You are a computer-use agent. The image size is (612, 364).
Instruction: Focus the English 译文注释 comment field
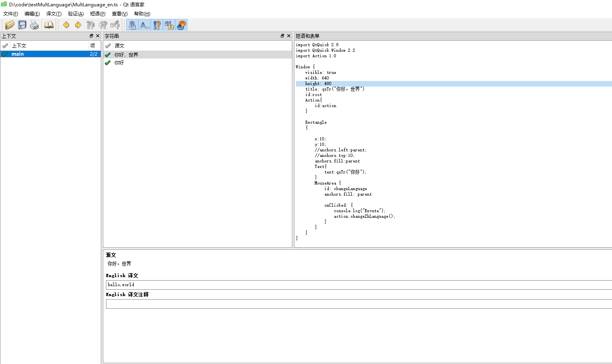pyautogui.click(x=359, y=304)
